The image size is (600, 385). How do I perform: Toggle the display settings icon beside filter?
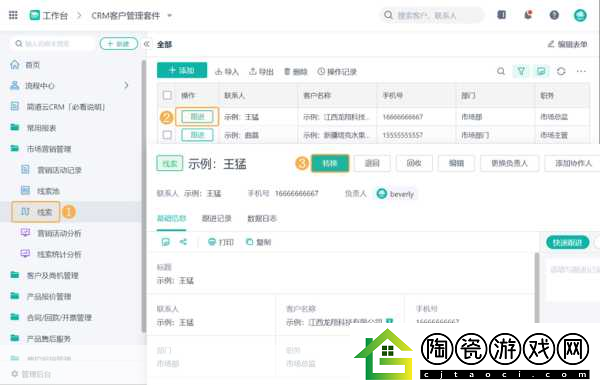(x=541, y=71)
